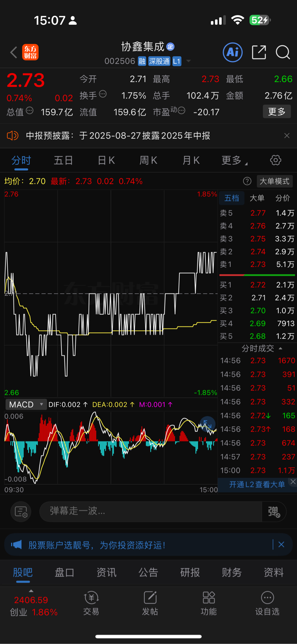Tap the 买5 row at 2.68

257,336
